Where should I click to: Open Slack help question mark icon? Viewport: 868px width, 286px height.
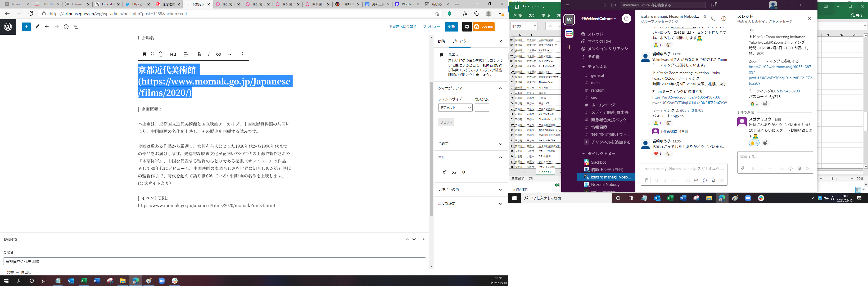[713, 5]
